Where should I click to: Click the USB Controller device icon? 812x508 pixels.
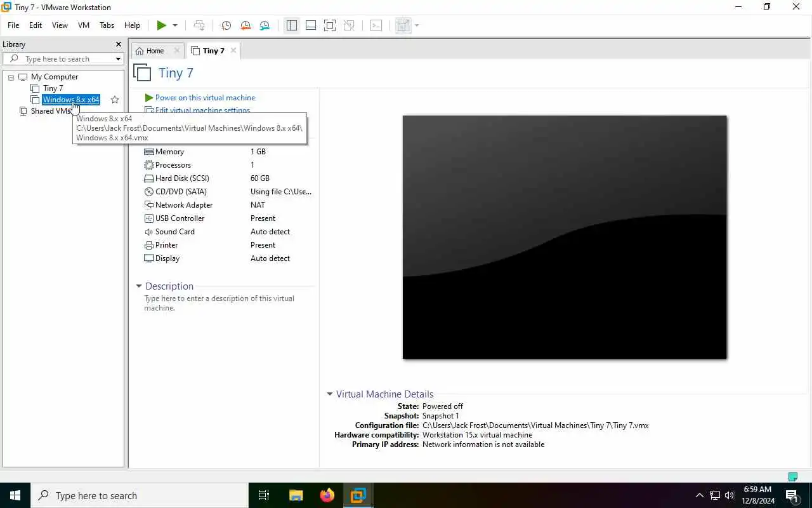149,218
